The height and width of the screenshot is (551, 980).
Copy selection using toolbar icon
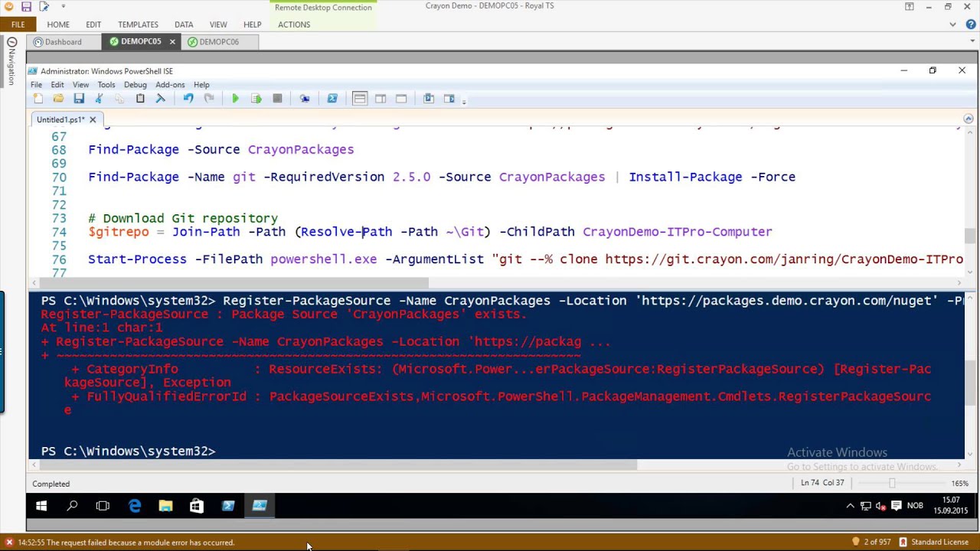[119, 99]
